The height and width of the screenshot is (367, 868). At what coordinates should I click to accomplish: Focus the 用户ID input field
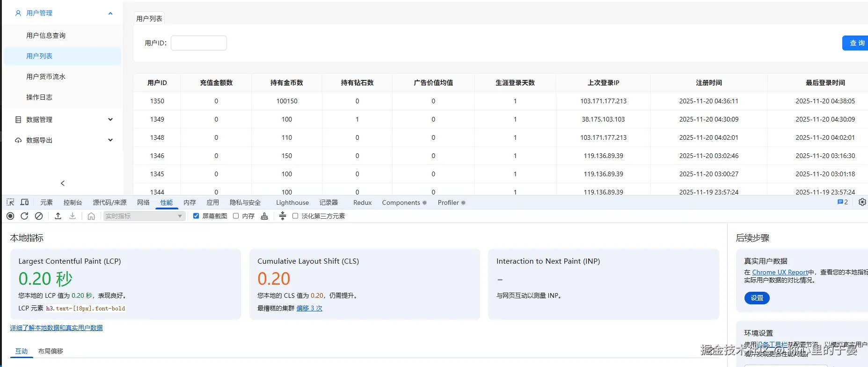(x=199, y=43)
